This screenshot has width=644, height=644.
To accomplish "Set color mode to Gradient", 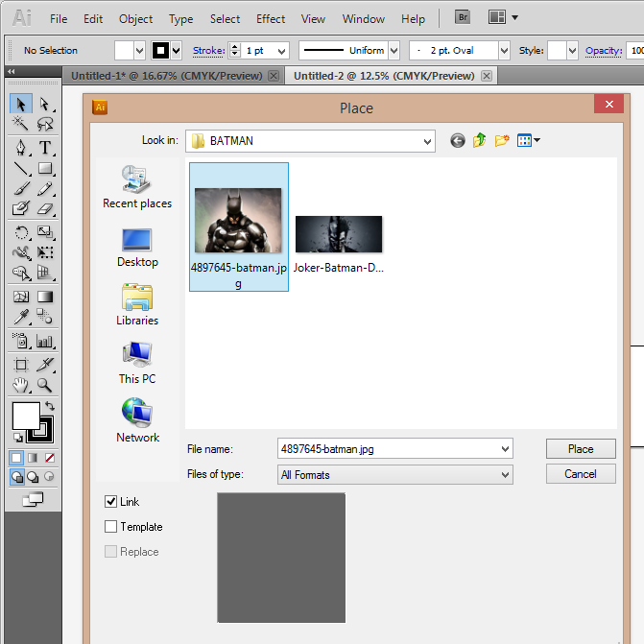I will tap(33, 458).
